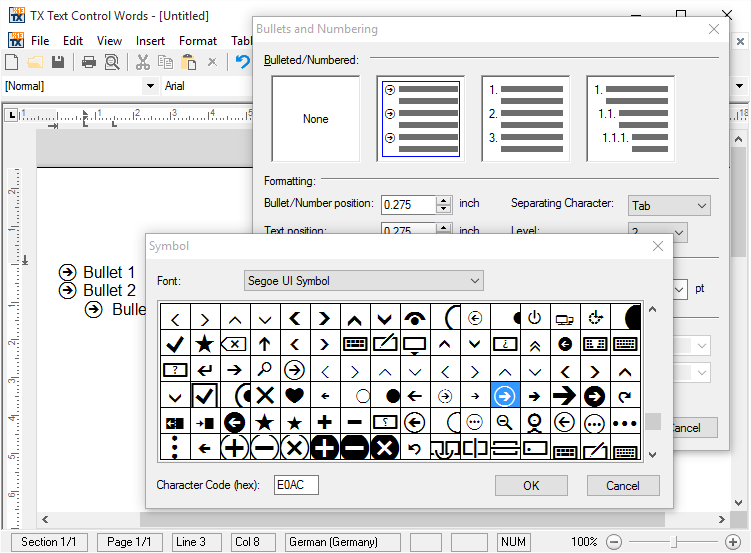Screen dimensions: 751x553
Task: Open the Format menu
Action: tap(198, 41)
